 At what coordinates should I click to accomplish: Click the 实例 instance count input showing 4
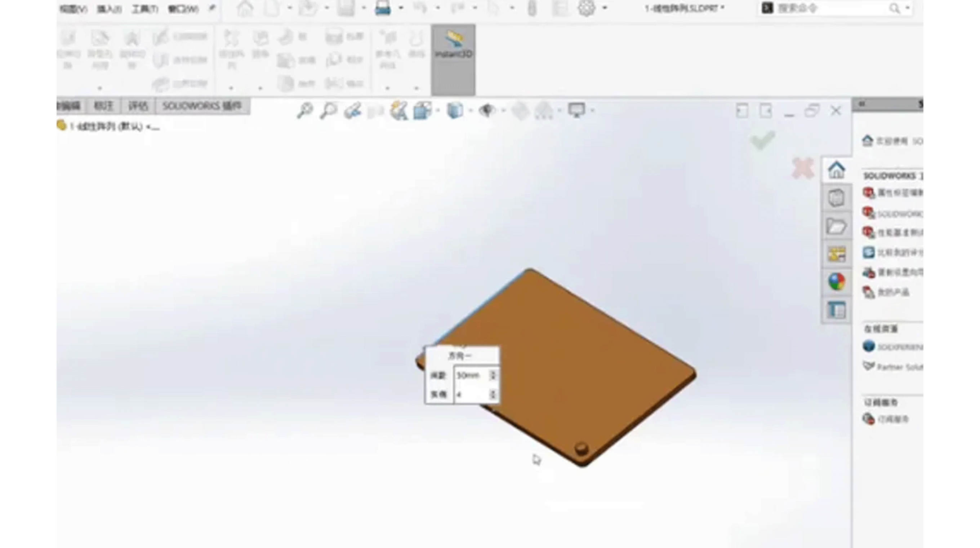pos(472,395)
